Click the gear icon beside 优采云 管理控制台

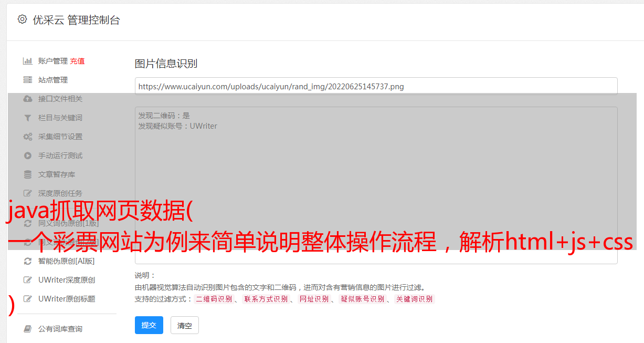(x=22, y=19)
